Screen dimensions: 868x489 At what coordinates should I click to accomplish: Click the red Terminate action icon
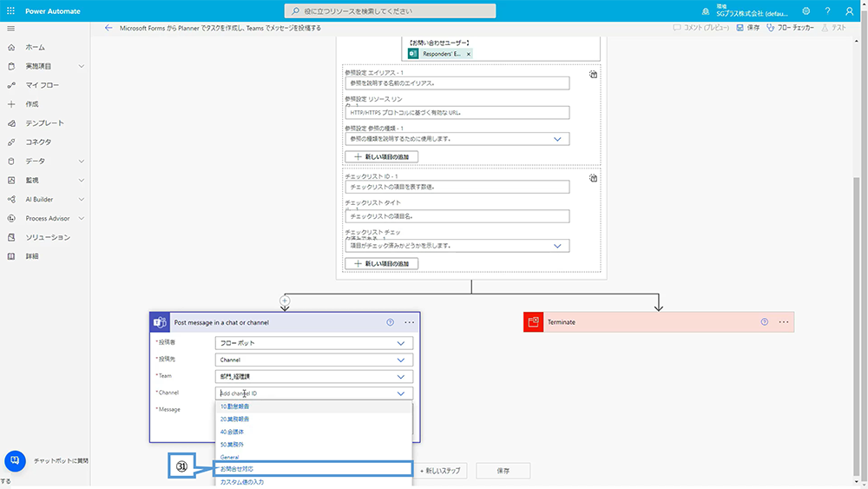click(533, 322)
